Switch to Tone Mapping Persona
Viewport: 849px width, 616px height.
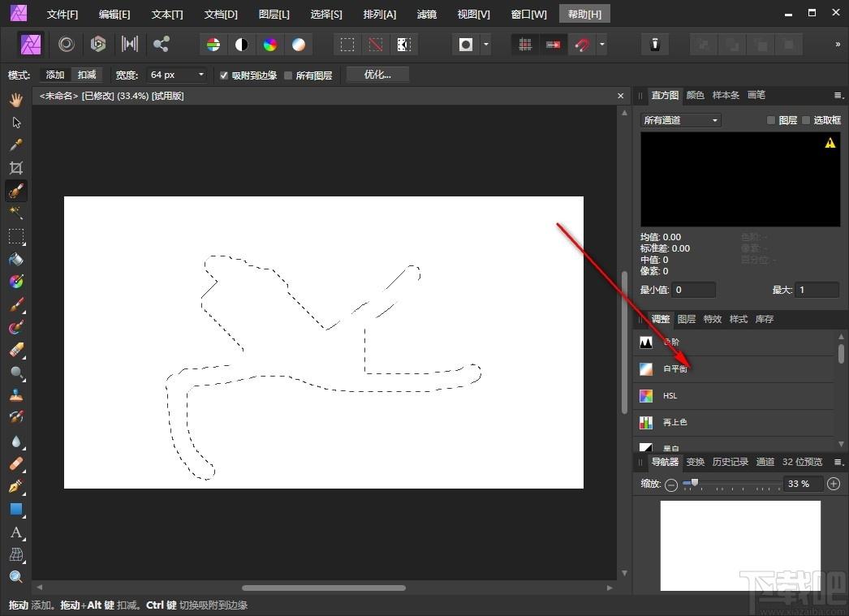(129, 44)
